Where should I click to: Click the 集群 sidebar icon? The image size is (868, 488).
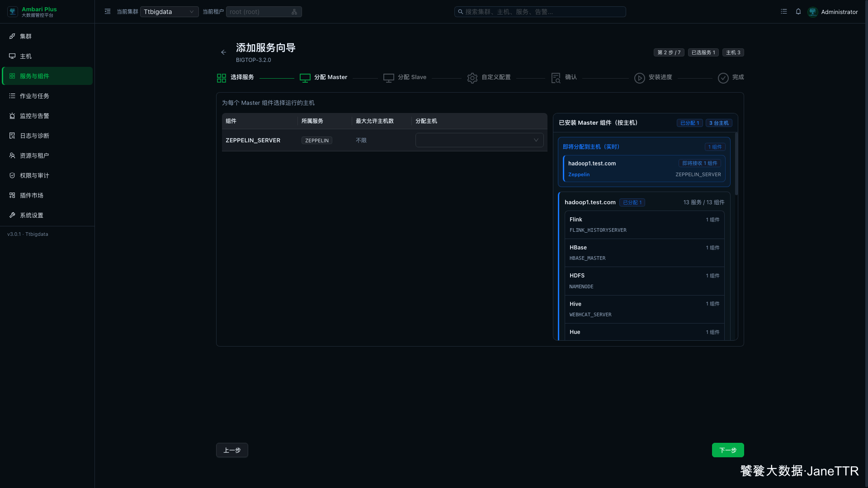pyautogui.click(x=12, y=36)
